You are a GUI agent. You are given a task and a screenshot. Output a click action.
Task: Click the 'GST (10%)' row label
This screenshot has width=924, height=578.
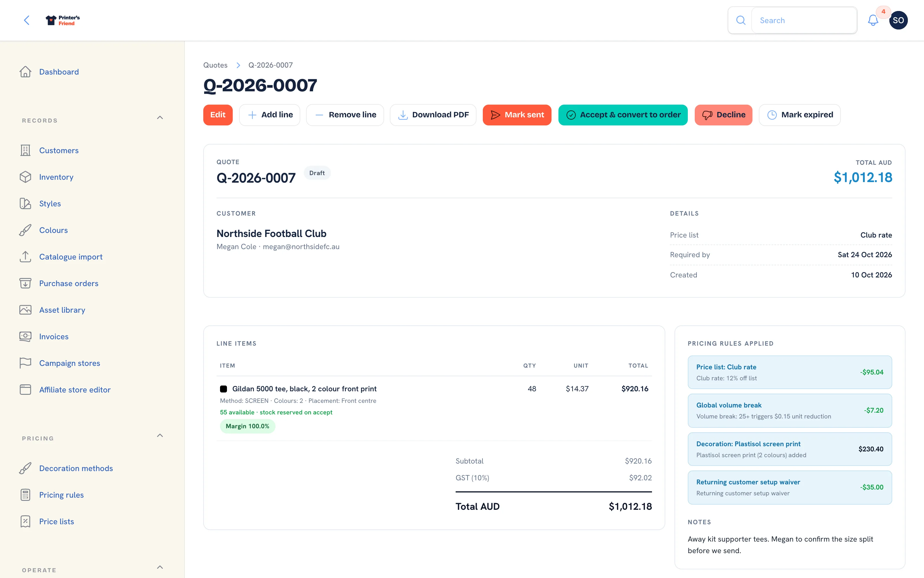(x=472, y=478)
